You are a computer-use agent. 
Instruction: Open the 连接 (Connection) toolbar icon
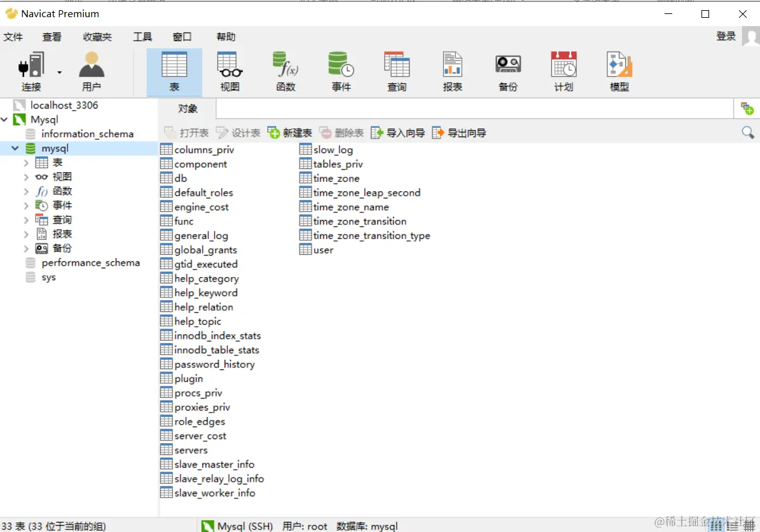click(31, 71)
